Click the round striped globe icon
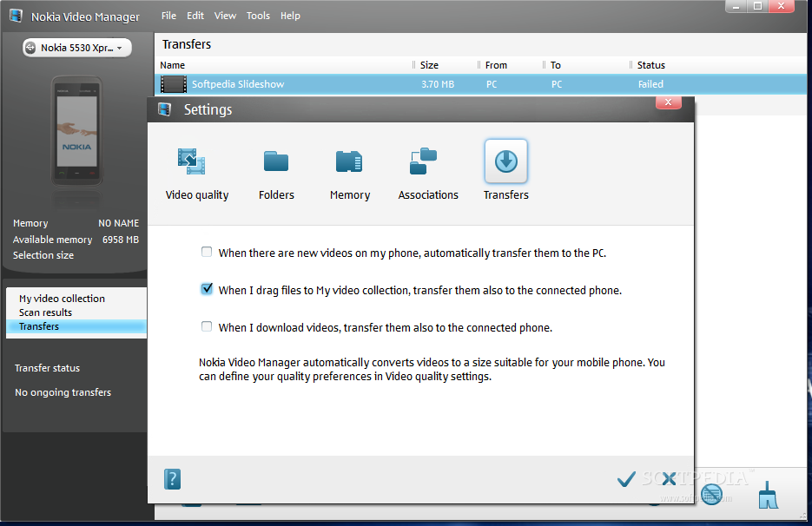Image resolution: width=812 pixels, height=526 pixels. pyautogui.click(x=711, y=495)
